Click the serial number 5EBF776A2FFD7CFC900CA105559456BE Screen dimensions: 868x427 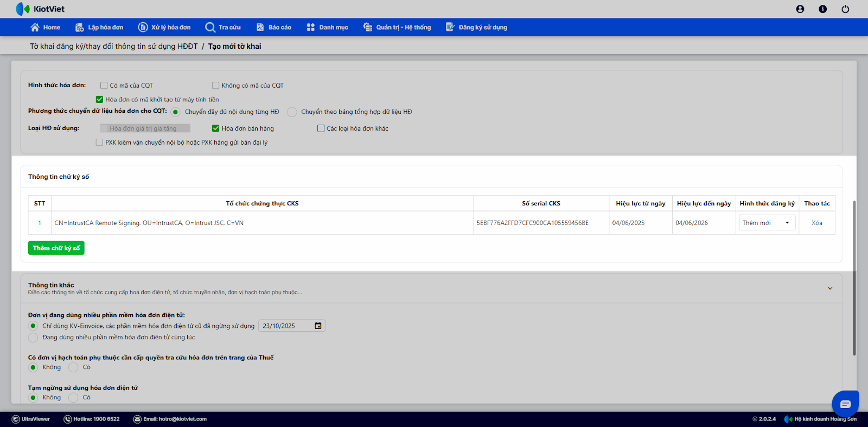click(x=533, y=223)
